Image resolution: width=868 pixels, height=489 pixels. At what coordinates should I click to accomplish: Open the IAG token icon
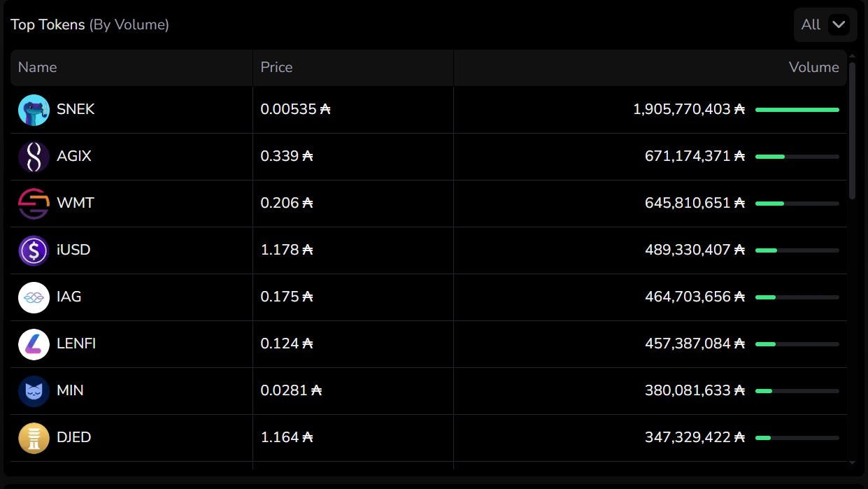[34, 297]
